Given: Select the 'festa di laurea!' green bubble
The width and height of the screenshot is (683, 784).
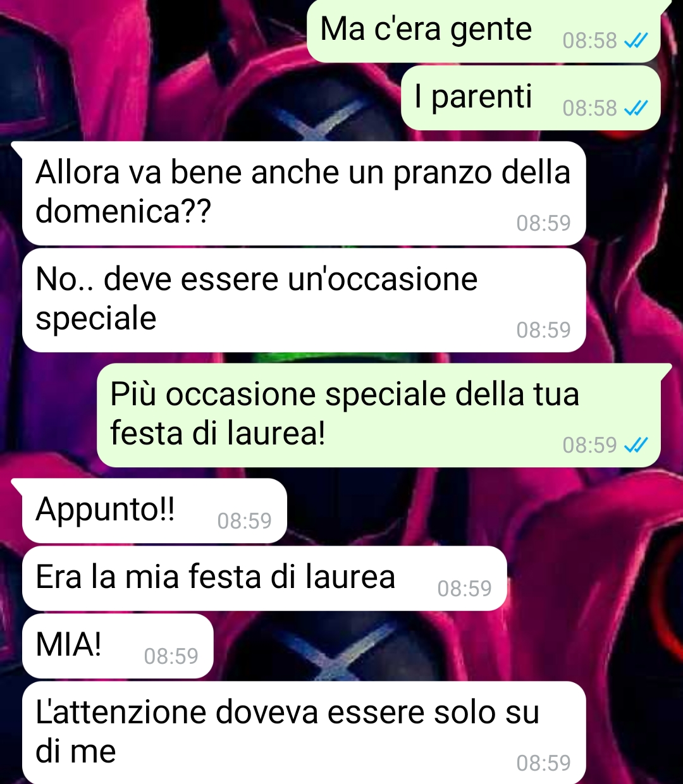Looking at the screenshot, I should click(379, 415).
